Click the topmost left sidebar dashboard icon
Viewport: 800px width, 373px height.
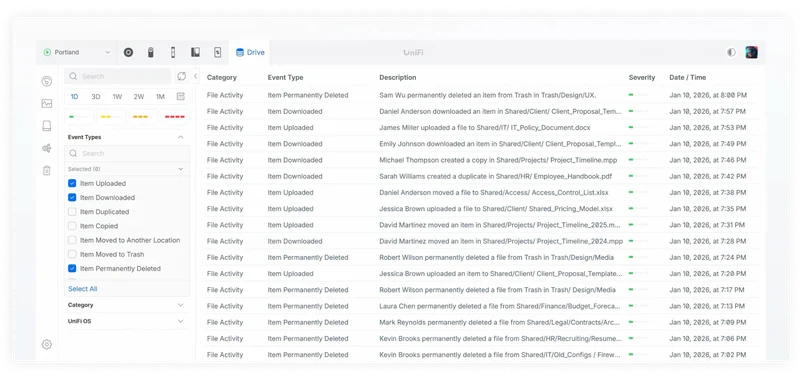(x=47, y=81)
